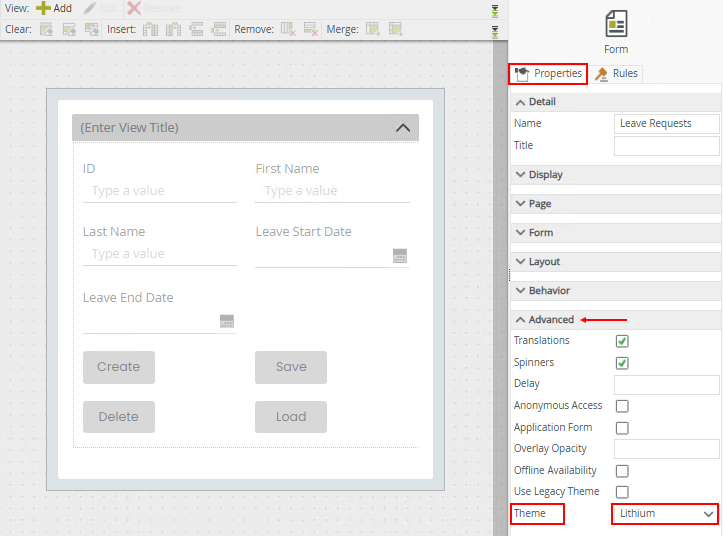Screen dimensions: 723x536
Task: Click the ID value text box
Action: [x=160, y=191]
